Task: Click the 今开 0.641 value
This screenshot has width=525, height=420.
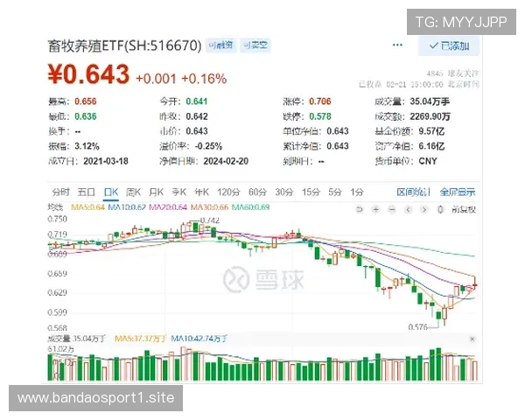Action: [197, 101]
